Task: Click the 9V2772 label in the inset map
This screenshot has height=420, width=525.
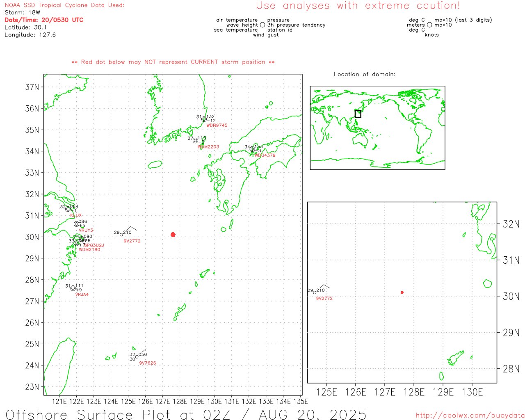Action: tap(324, 299)
